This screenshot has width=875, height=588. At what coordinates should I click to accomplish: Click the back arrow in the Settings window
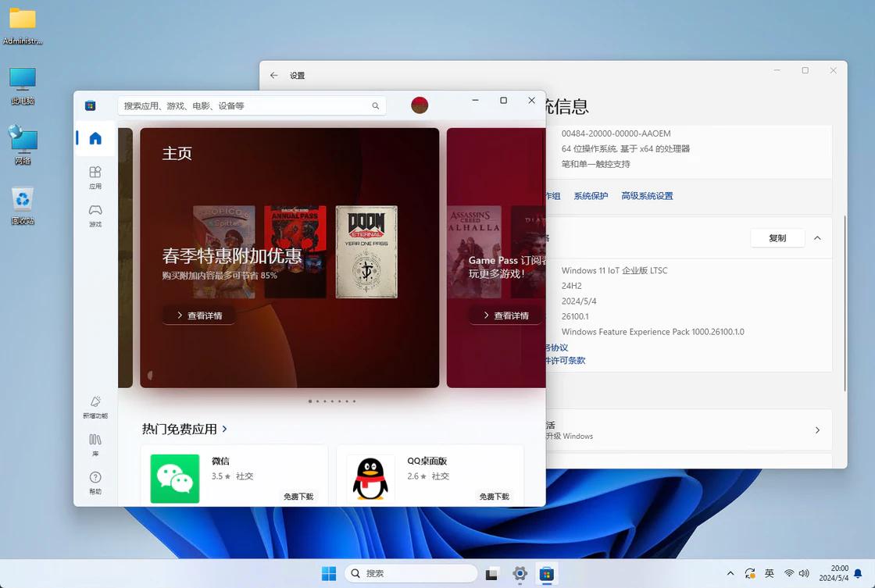click(x=273, y=75)
